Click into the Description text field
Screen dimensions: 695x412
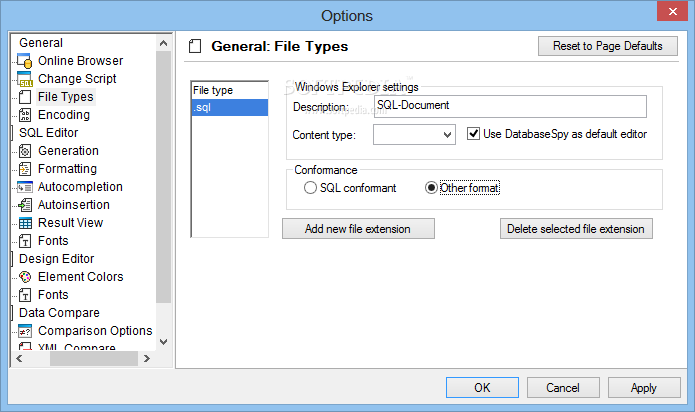click(510, 106)
